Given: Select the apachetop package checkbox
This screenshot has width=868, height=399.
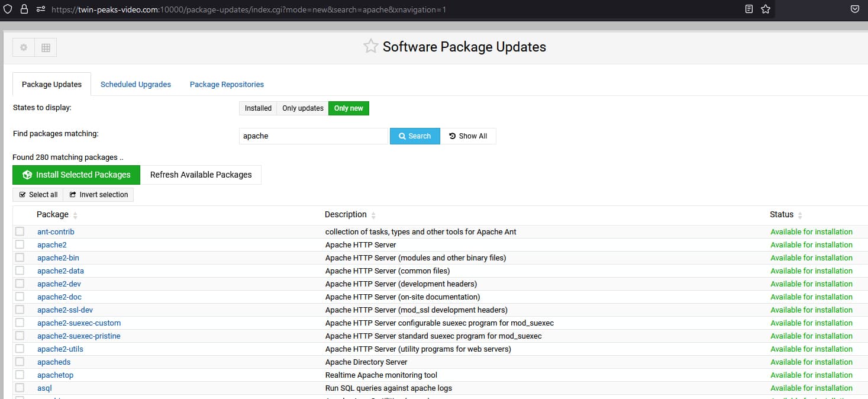Looking at the screenshot, I should [20, 375].
